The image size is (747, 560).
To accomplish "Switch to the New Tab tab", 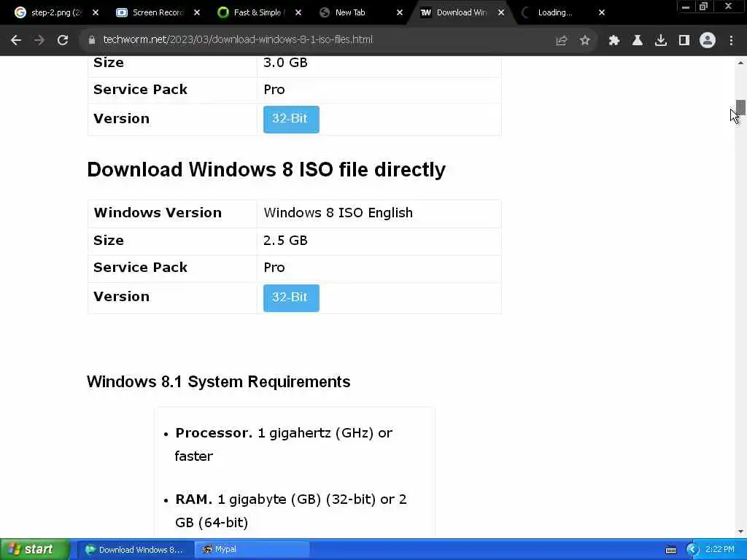I will 350,13.
